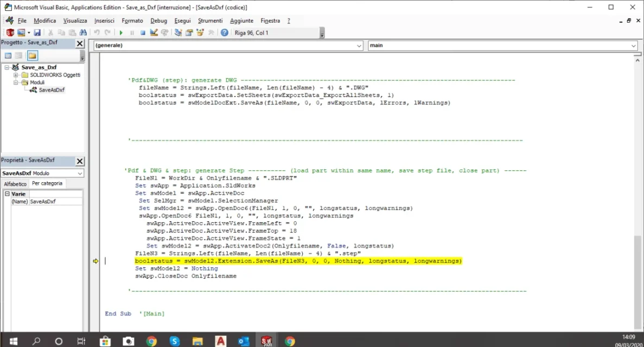Image resolution: width=644 pixels, height=347 pixels.
Task: Click the Paste clipboard icon
Action: click(x=72, y=33)
